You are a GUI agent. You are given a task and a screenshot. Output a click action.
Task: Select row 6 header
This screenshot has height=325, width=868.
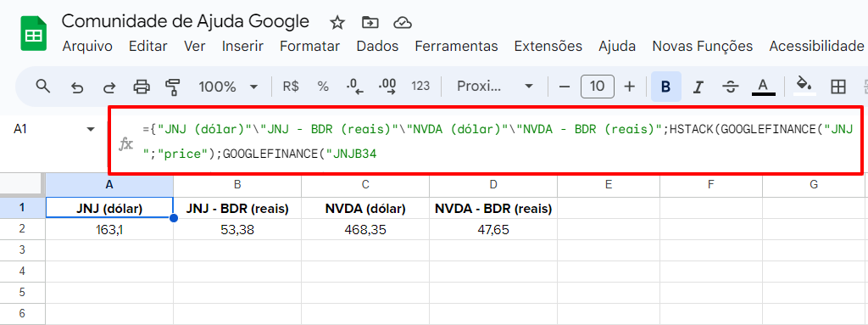(23, 313)
